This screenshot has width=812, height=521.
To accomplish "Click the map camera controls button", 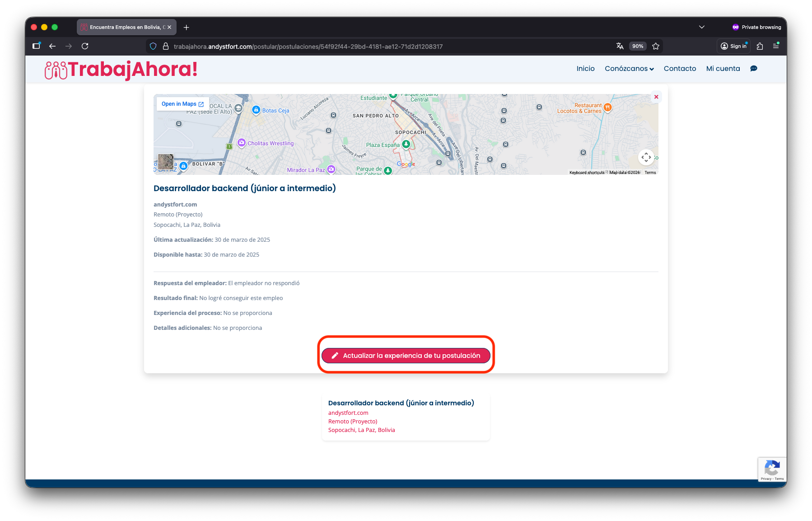I will (646, 157).
